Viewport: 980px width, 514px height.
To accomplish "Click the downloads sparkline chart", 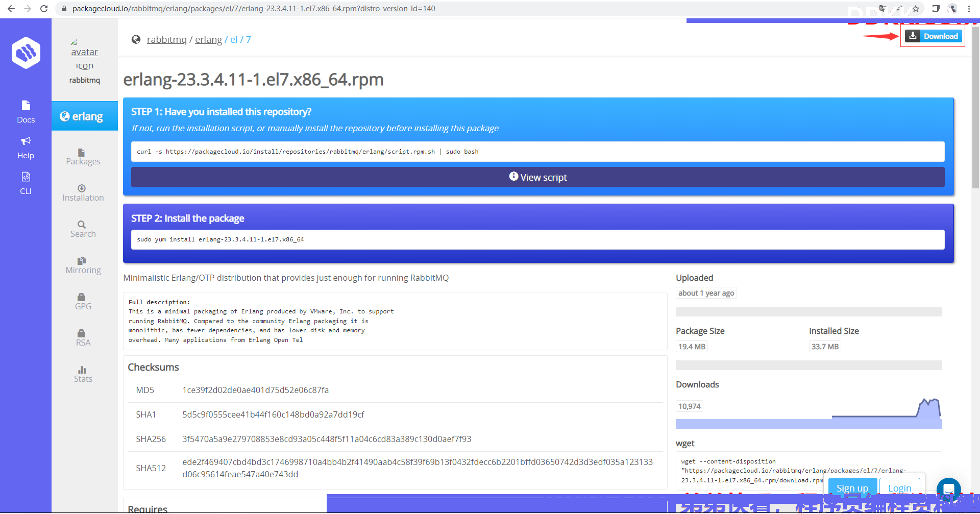I will 886,408.
